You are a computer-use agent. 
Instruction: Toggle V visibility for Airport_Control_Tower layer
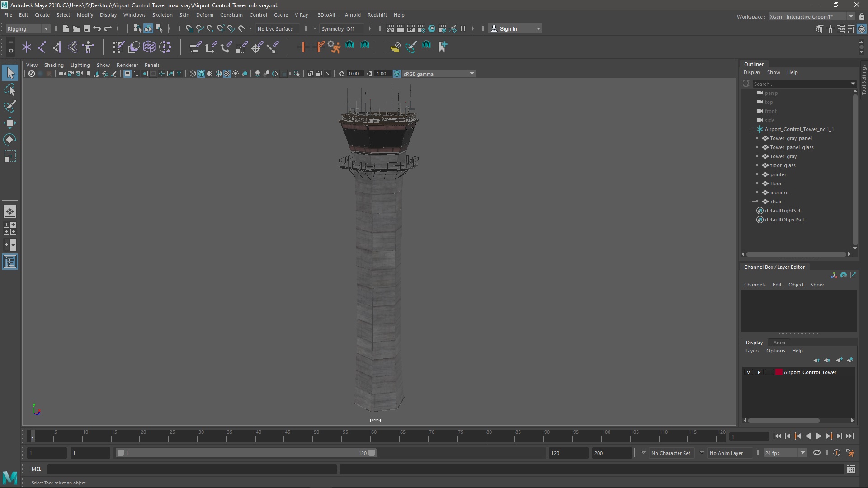tap(748, 372)
